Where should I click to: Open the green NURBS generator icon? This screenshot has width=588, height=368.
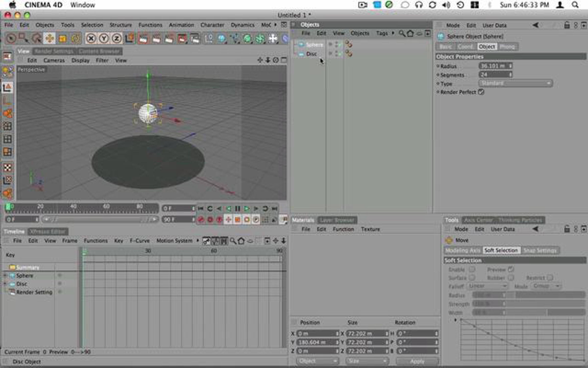tap(247, 39)
